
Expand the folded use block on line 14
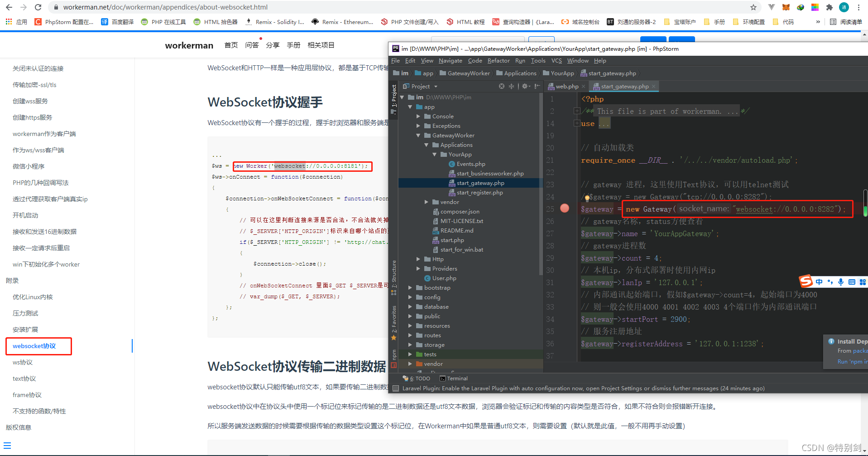[x=577, y=123]
